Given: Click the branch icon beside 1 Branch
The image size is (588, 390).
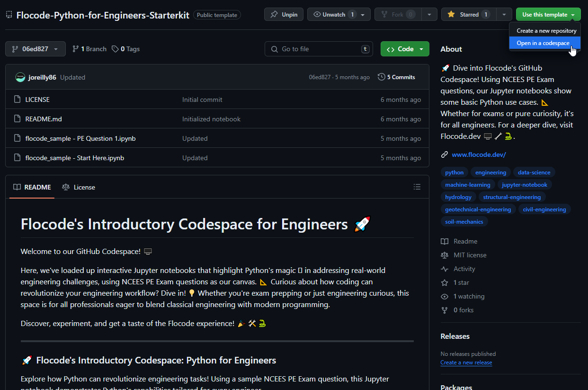Looking at the screenshot, I should [x=75, y=48].
